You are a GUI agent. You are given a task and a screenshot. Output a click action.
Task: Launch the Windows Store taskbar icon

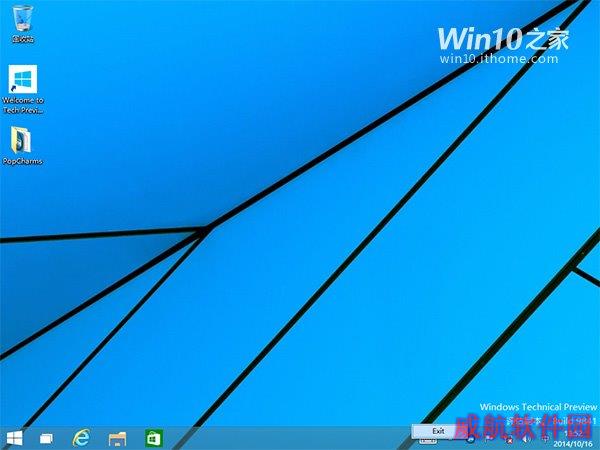[x=153, y=438]
